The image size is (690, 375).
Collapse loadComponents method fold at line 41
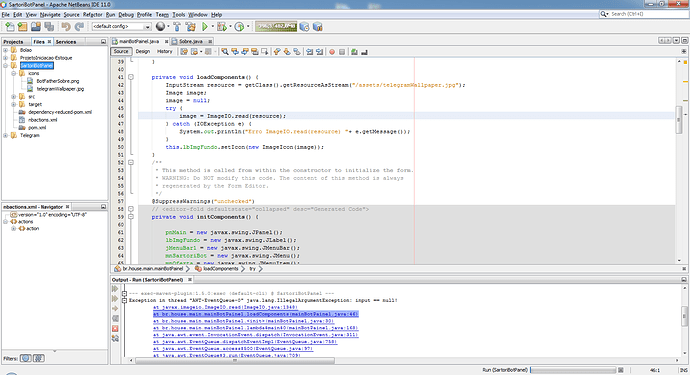click(131, 77)
